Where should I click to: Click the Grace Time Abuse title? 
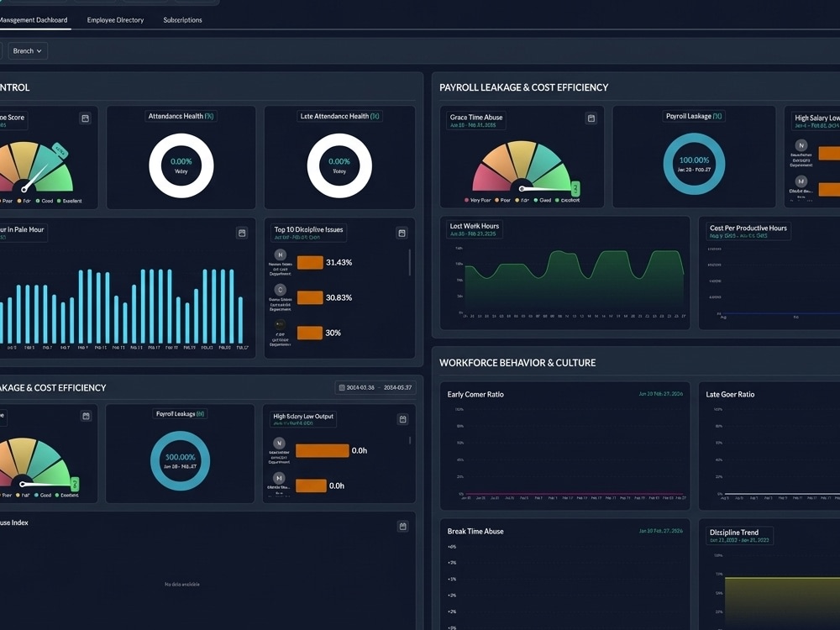tap(476, 118)
